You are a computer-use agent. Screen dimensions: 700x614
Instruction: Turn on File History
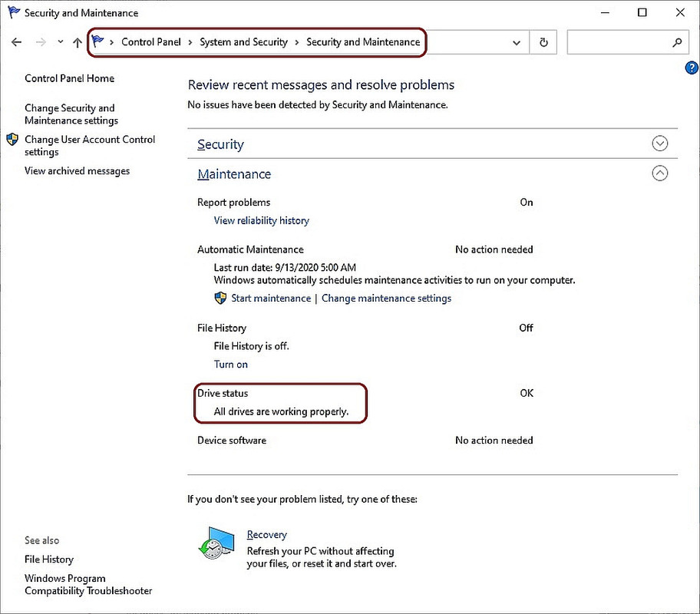coord(230,365)
